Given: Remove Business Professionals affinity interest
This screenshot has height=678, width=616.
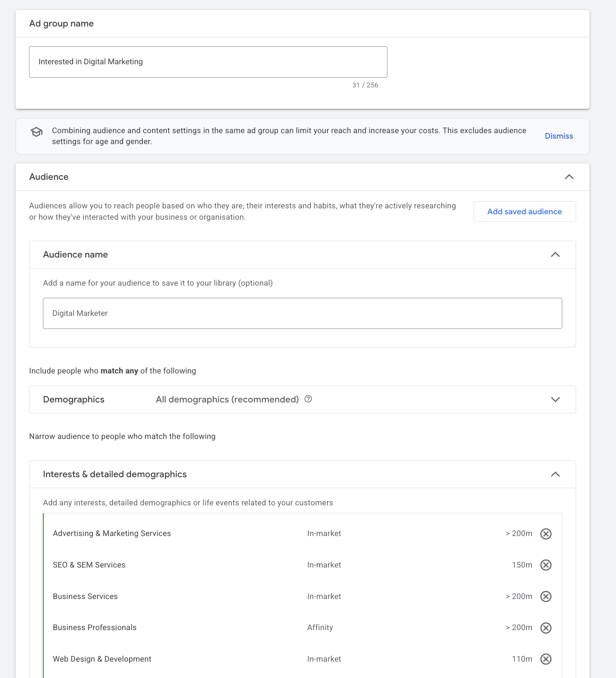Looking at the screenshot, I should (546, 628).
